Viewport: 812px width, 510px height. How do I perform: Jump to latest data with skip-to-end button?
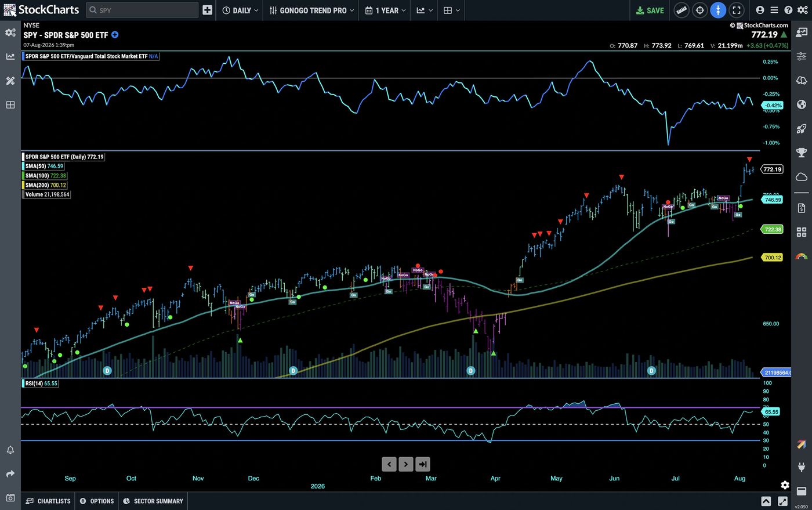[x=423, y=464]
